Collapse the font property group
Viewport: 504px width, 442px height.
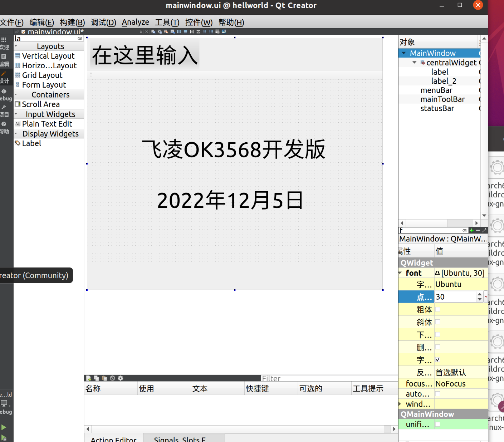(x=401, y=273)
